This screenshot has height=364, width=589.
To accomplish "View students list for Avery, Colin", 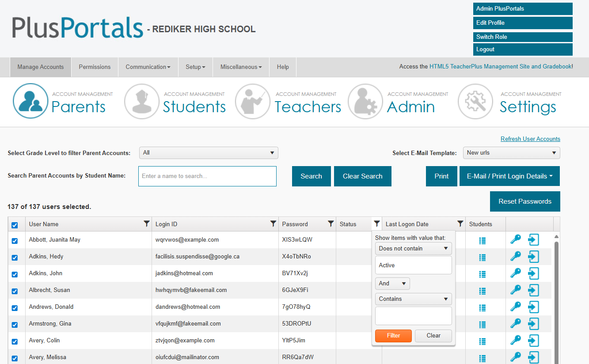I will (x=483, y=341).
